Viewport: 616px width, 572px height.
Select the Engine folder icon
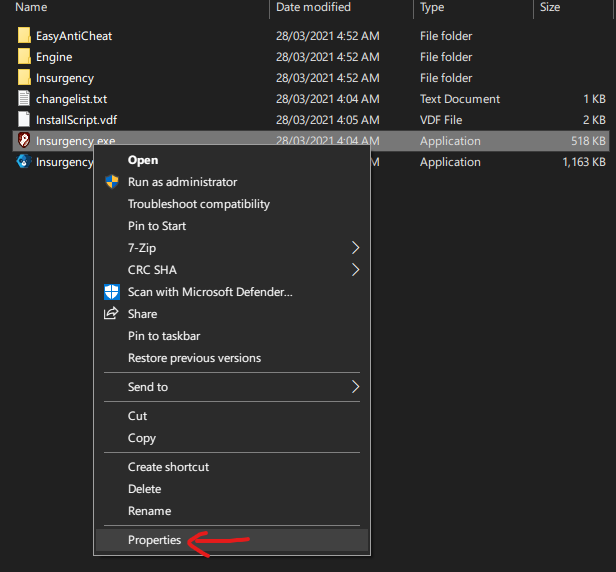(24, 57)
